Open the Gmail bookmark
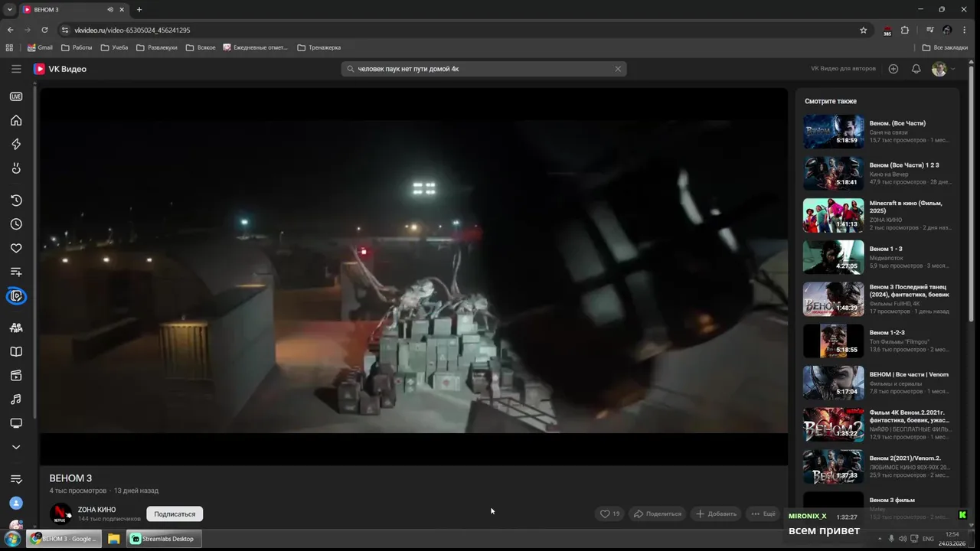Viewport: 980px width, 551px height. [x=40, y=47]
